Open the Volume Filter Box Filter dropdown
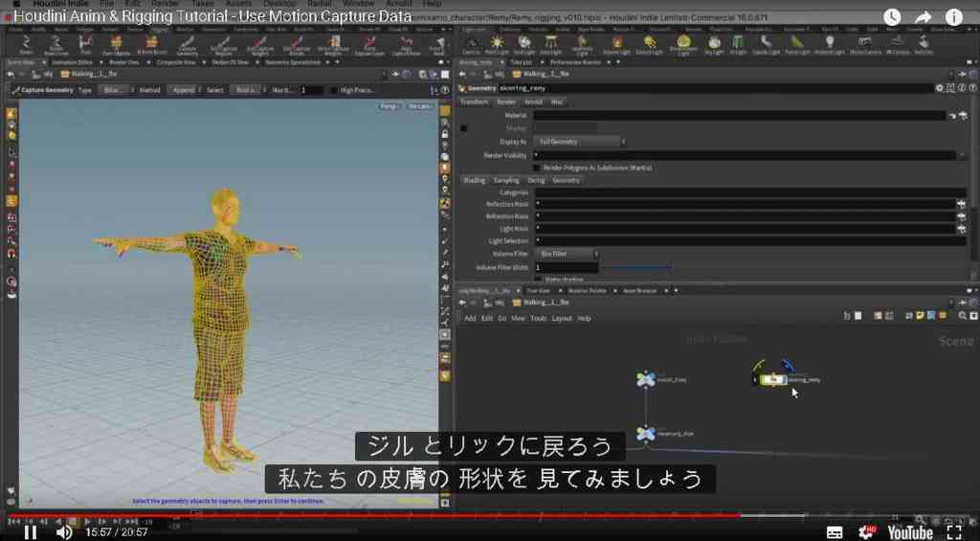The image size is (980, 541). tap(567, 254)
